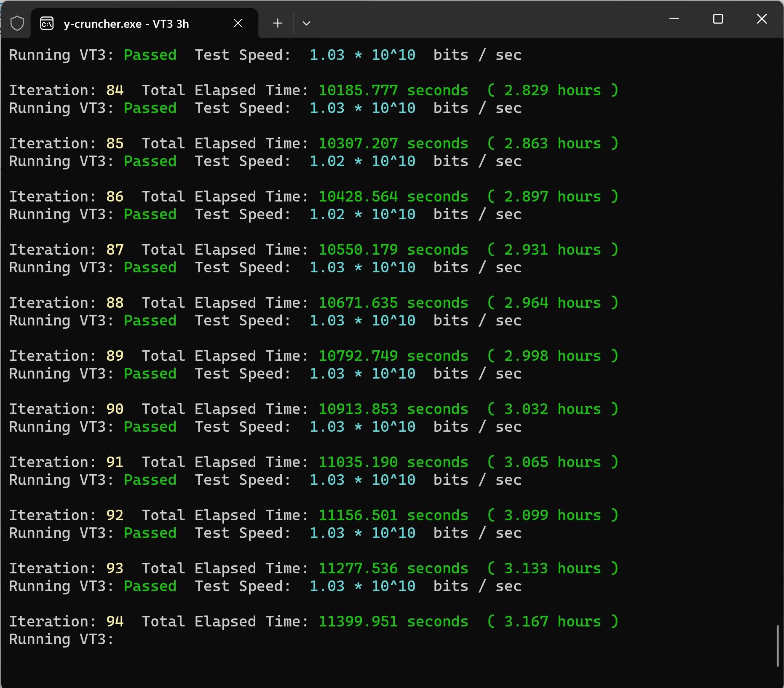This screenshot has height=688, width=784.
Task: Click the last Running VT3: prompt line
Action: tap(62, 640)
